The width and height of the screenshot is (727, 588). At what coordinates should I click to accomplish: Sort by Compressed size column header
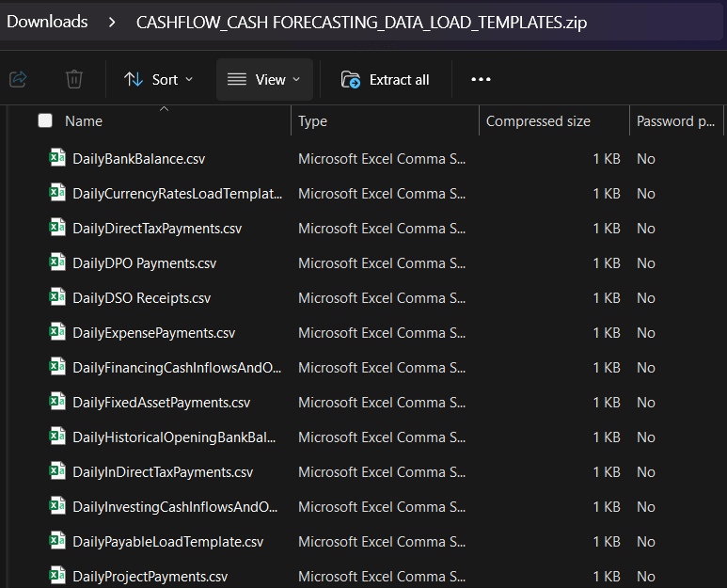(538, 121)
